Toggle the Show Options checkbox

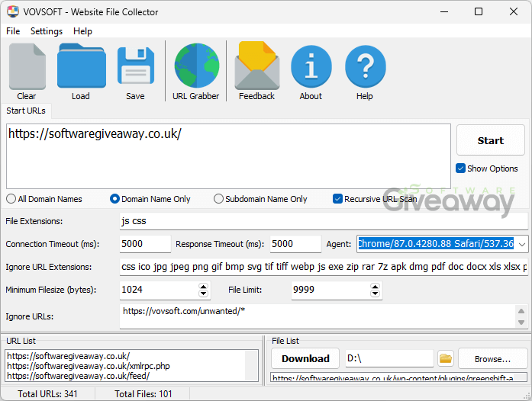coord(460,168)
